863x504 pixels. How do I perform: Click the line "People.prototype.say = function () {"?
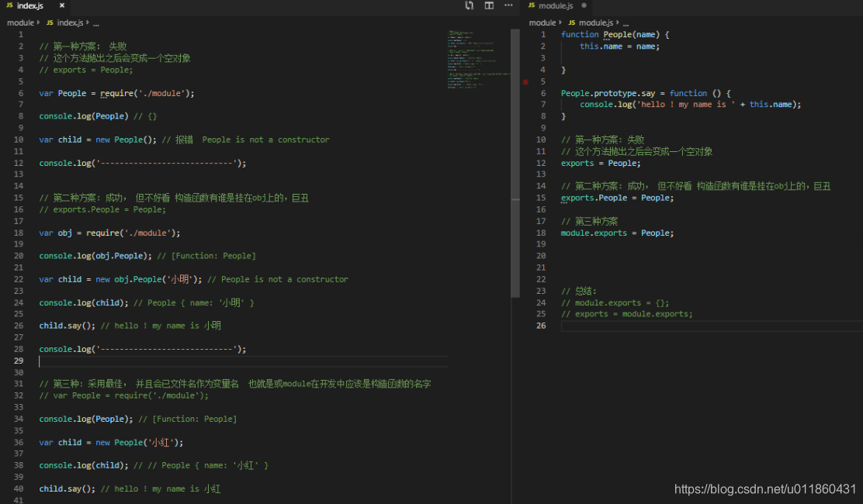[x=646, y=94]
